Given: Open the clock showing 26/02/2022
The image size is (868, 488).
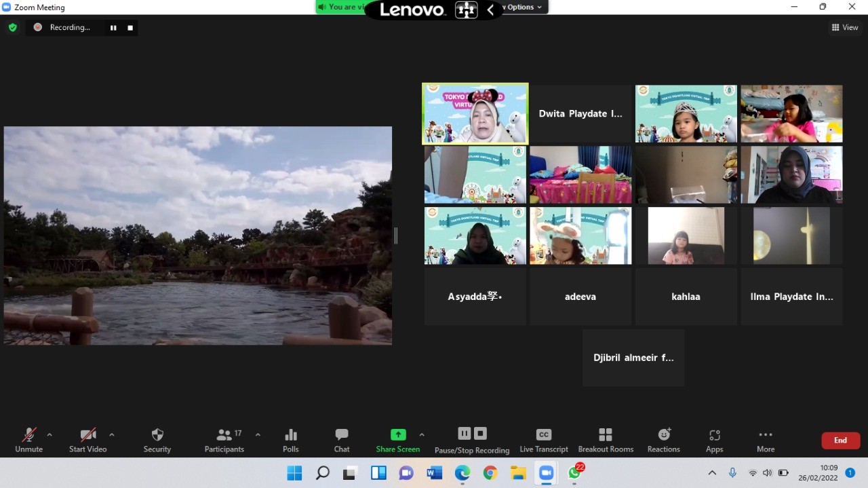Looking at the screenshot, I should point(819,472).
